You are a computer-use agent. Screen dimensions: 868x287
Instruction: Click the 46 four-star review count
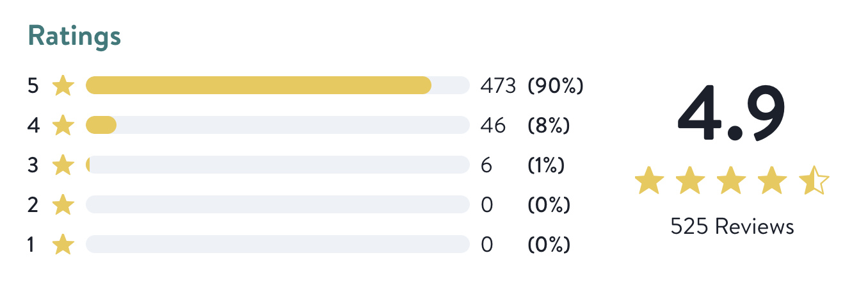coord(492,126)
